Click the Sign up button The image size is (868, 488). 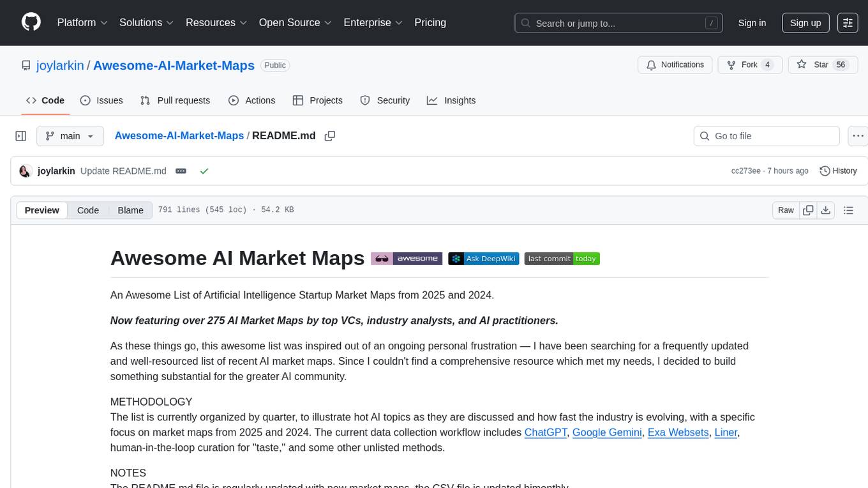click(805, 22)
